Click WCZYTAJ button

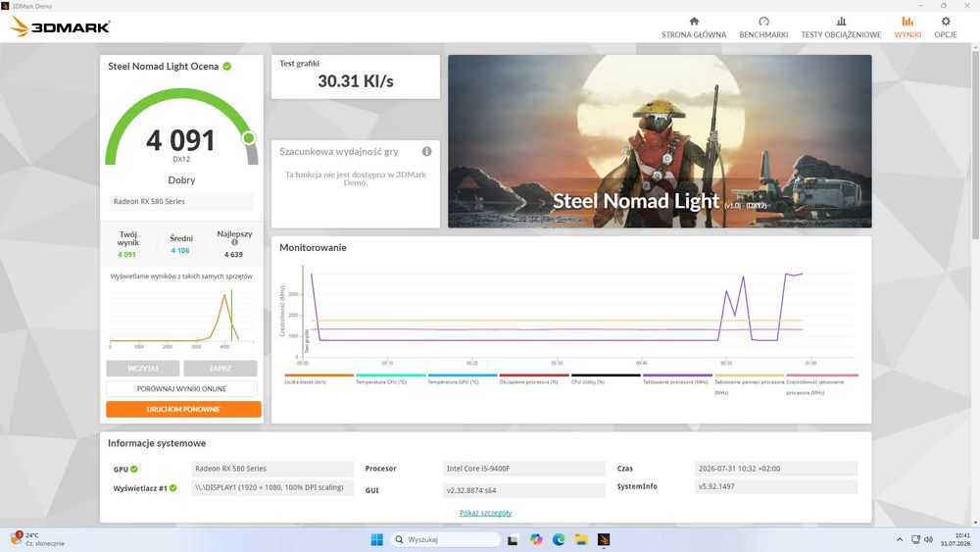[x=142, y=369]
